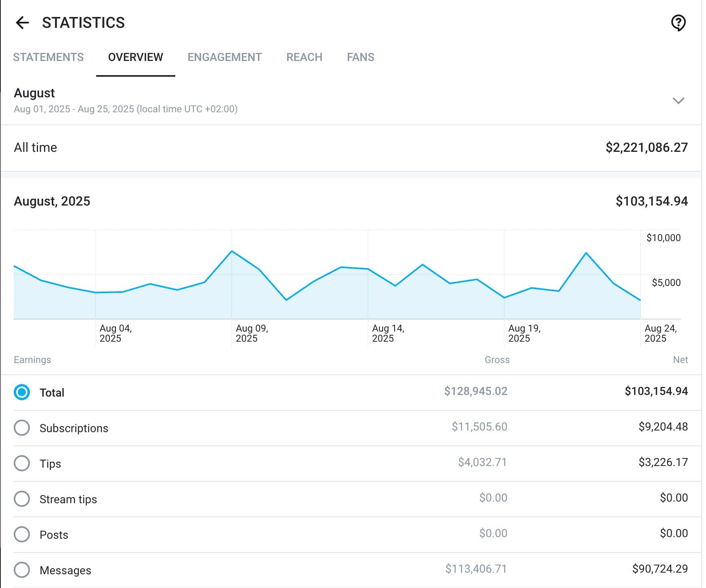Select the Total earnings radio button
The width and height of the screenshot is (706, 588).
click(22, 392)
